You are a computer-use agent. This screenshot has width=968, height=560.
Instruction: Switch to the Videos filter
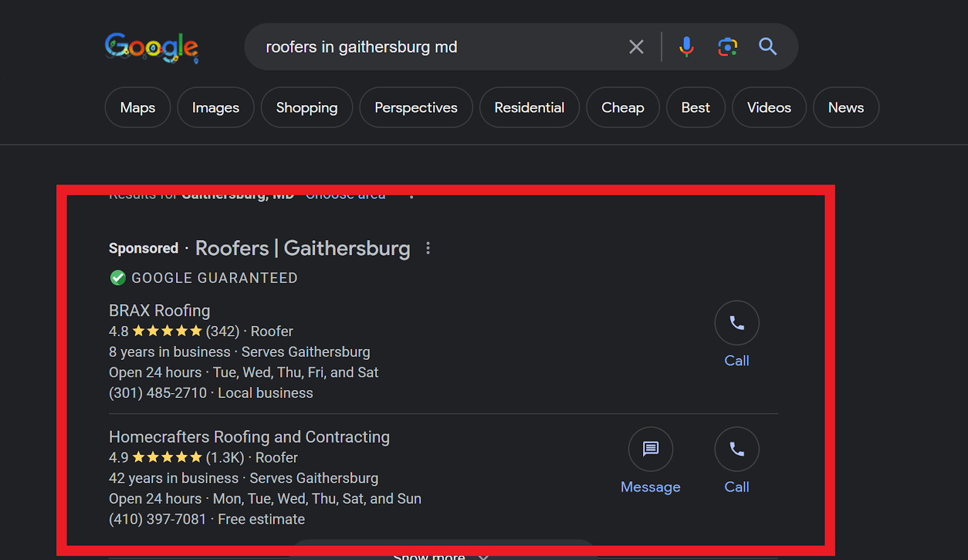pyautogui.click(x=769, y=108)
